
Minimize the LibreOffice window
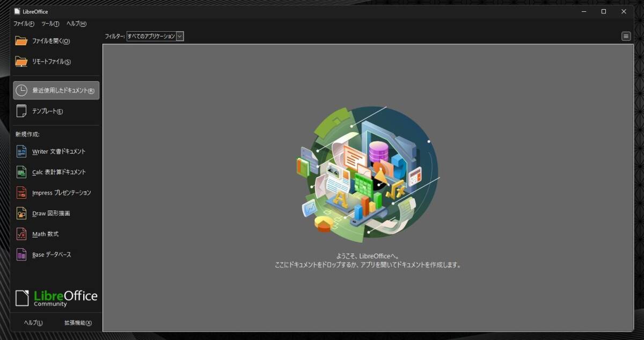(583, 11)
